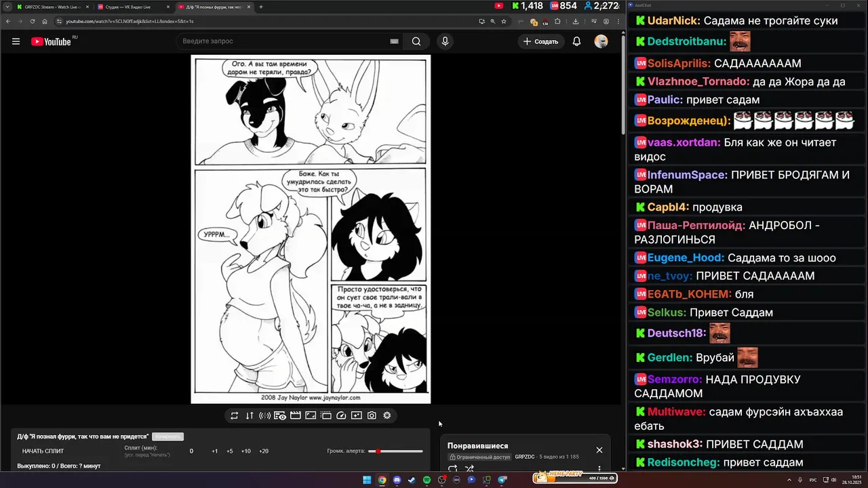868x488 pixels.
Task: Switch to GRPZDC Stream browser tab
Action: coord(52,7)
